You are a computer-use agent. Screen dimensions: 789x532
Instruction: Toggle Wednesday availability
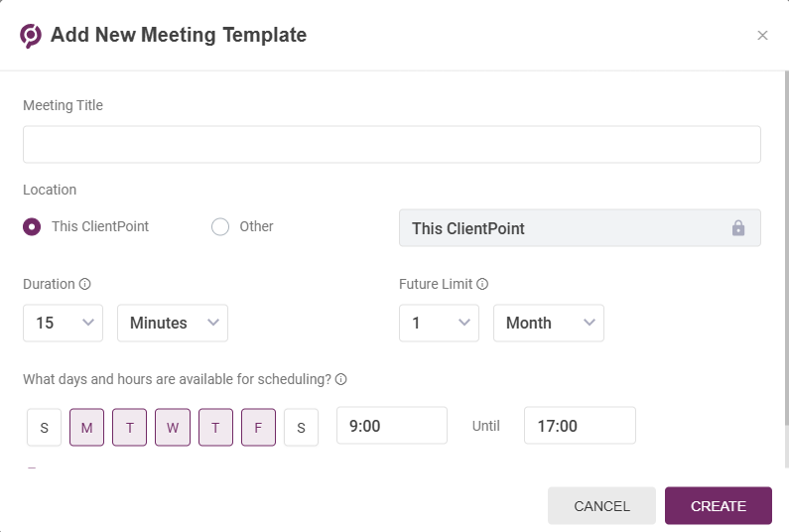coord(173,428)
